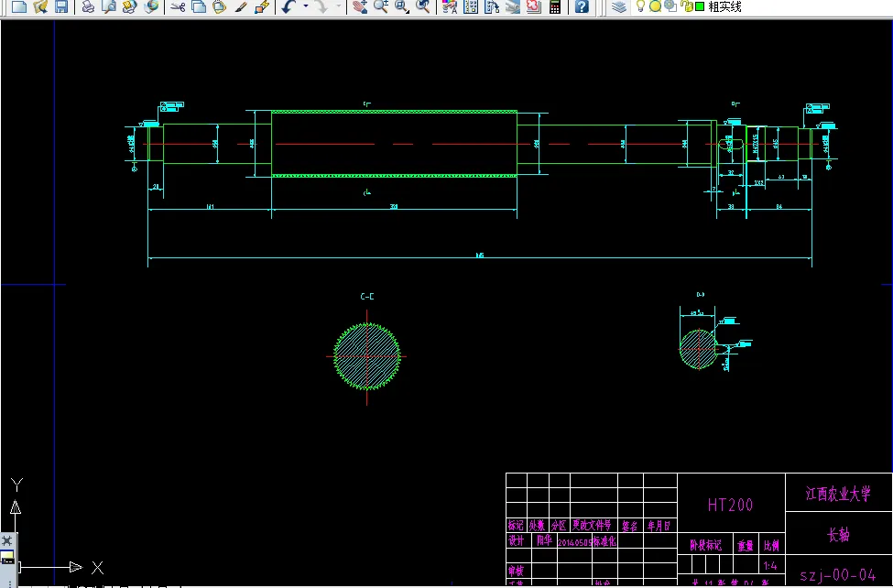Viewport: 893px width, 588px height.
Task: Select the hatched C-C section circle
Action: [366, 356]
